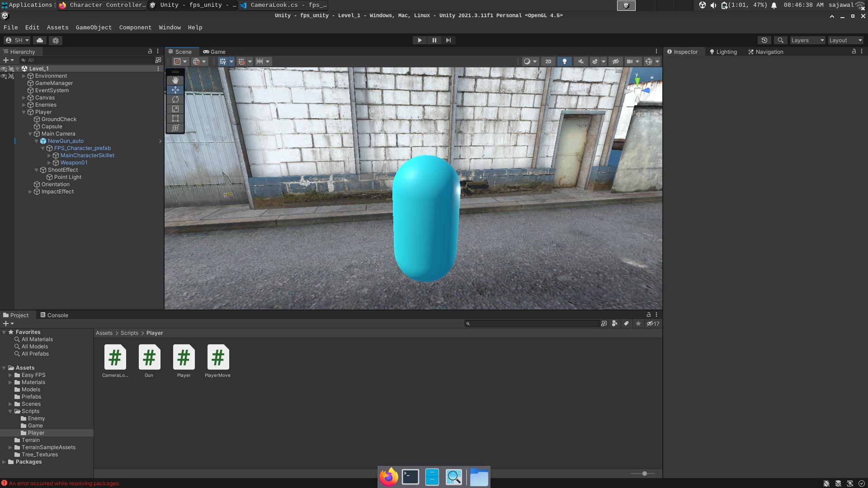The width and height of the screenshot is (868, 488).
Task: Open the Component menu
Action: click(x=135, y=28)
